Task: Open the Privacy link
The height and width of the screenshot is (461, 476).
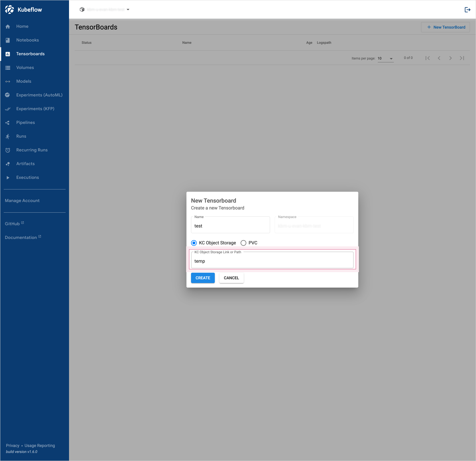Action: (13, 446)
